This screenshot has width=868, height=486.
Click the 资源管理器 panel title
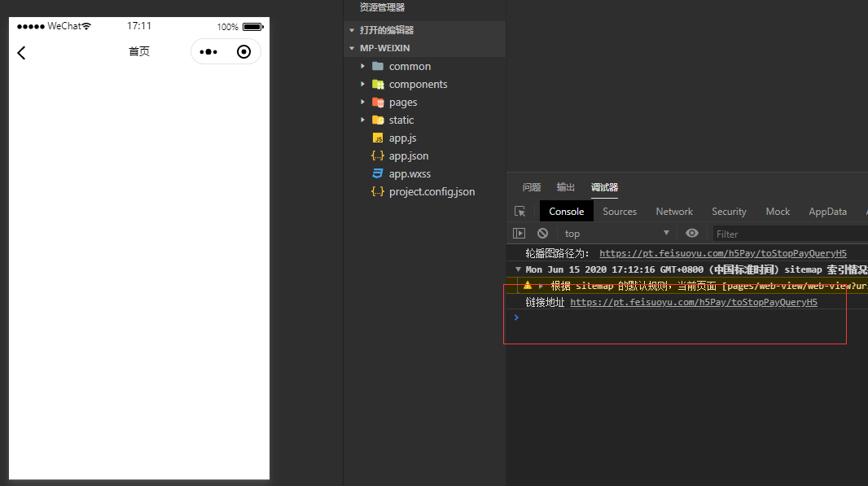click(x=382, y=7)
